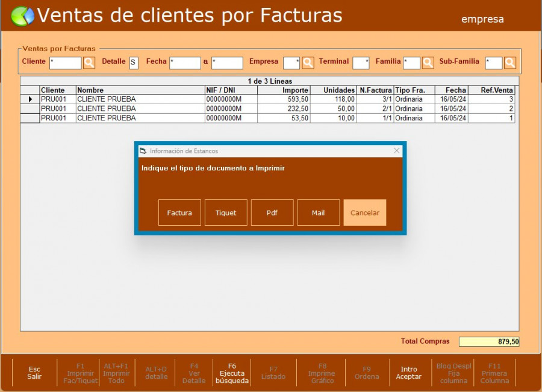The height and width of the screenshot is (392, 542).
Task: Select Tiquet print option
Action: click(x=226, y=213)
